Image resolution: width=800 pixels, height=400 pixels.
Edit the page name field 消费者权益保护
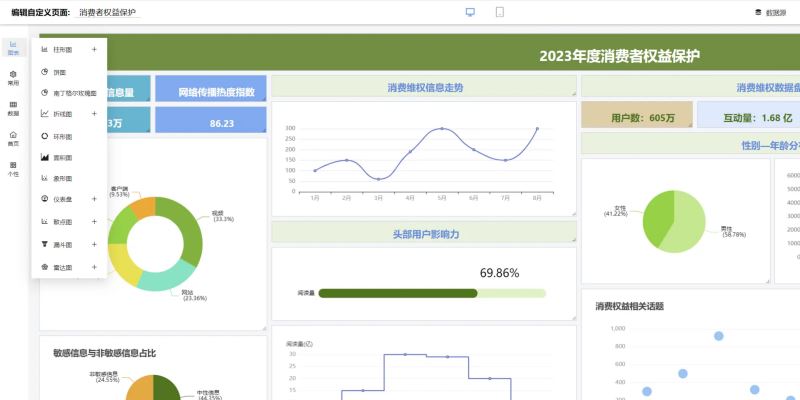click(x=108, y=12)
